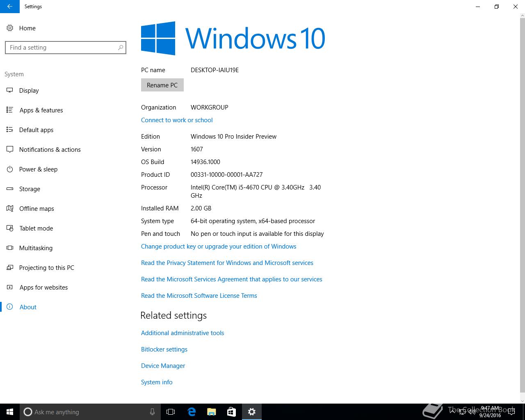Click Product ID 00331-10000-00001-AA727

coord(227,175)
